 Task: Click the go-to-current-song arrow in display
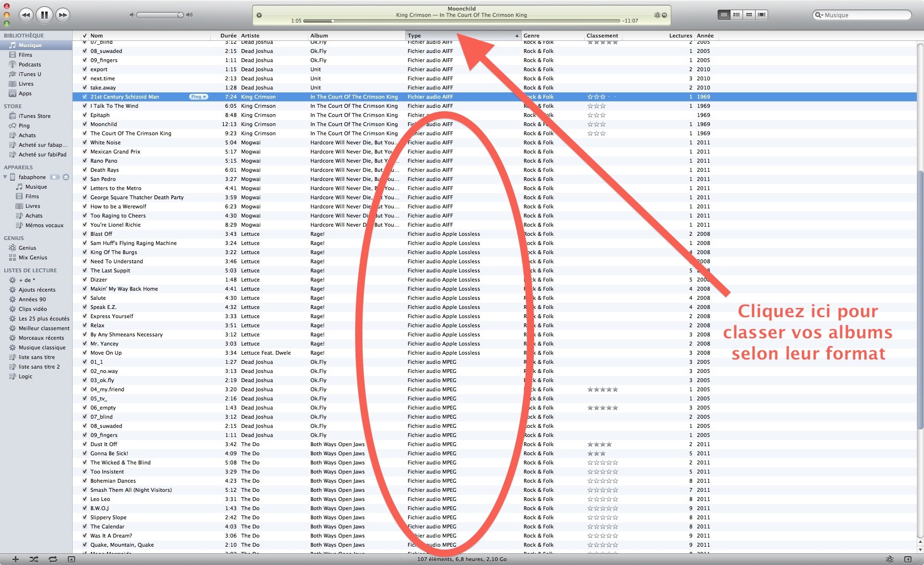(x=665, y=15)
